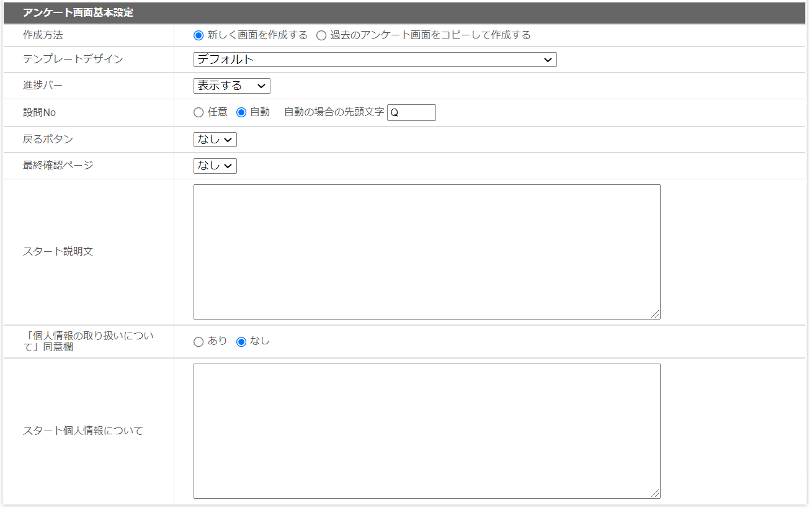Viewport: 812px width, 510px height.
Task: Click the アンケート画面基本設定 section header
Action: point(78,12)
